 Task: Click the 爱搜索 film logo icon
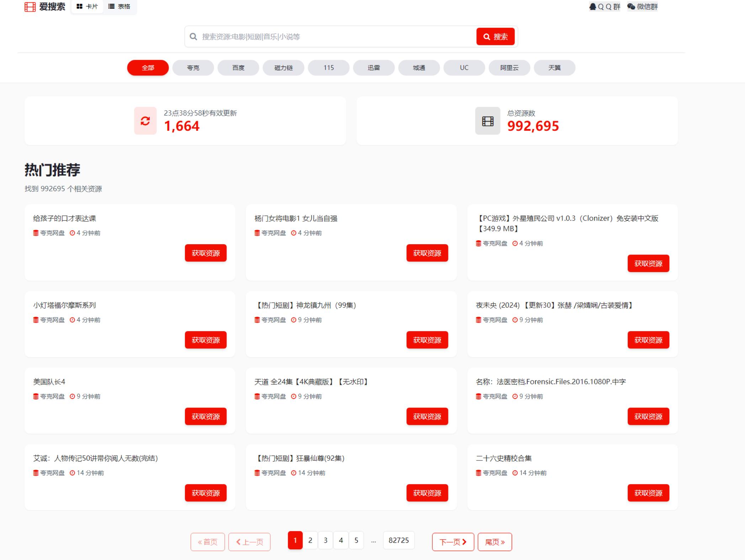coord(30,7)
